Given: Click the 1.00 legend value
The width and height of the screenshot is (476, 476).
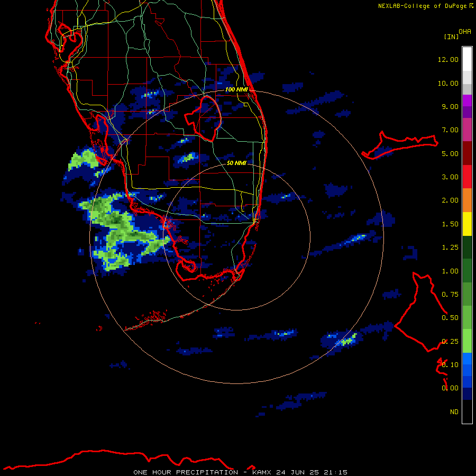Looking at the screenshot, I should point(450,271).
